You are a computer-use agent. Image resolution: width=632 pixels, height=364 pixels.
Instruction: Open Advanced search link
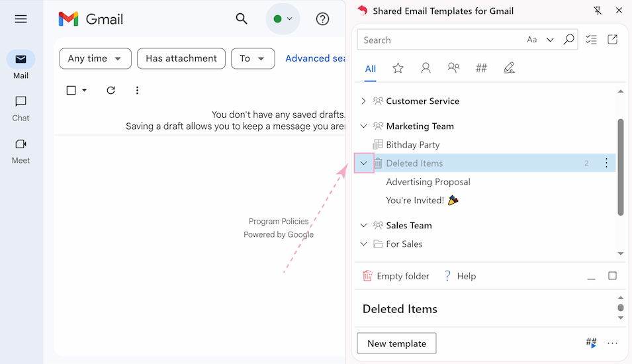click(315, 58)
